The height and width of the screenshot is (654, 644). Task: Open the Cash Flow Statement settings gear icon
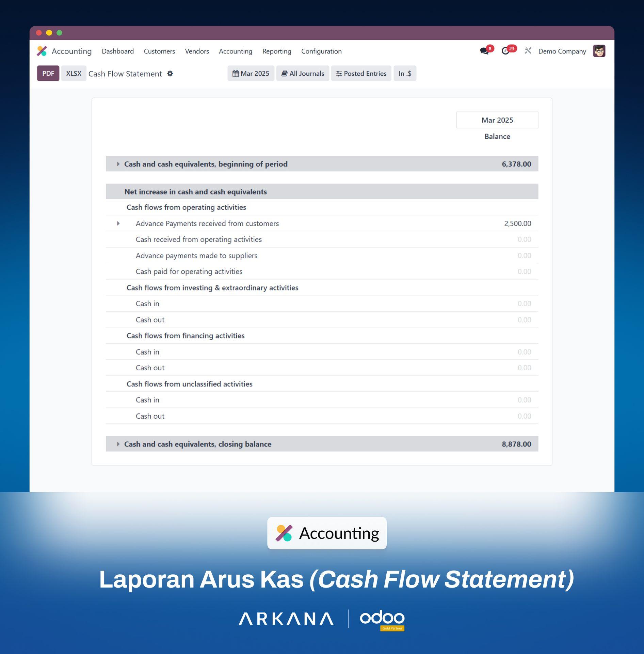(170, 74)
